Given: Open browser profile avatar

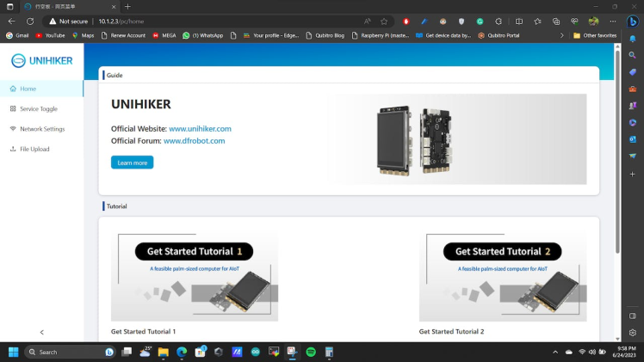Looking at the screenshot, I should (x=593, y=21).
